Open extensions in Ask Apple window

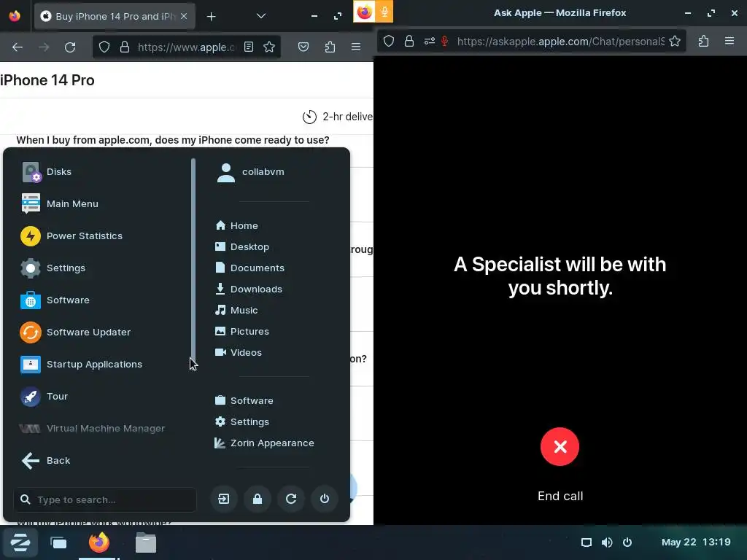coord(703,41)
